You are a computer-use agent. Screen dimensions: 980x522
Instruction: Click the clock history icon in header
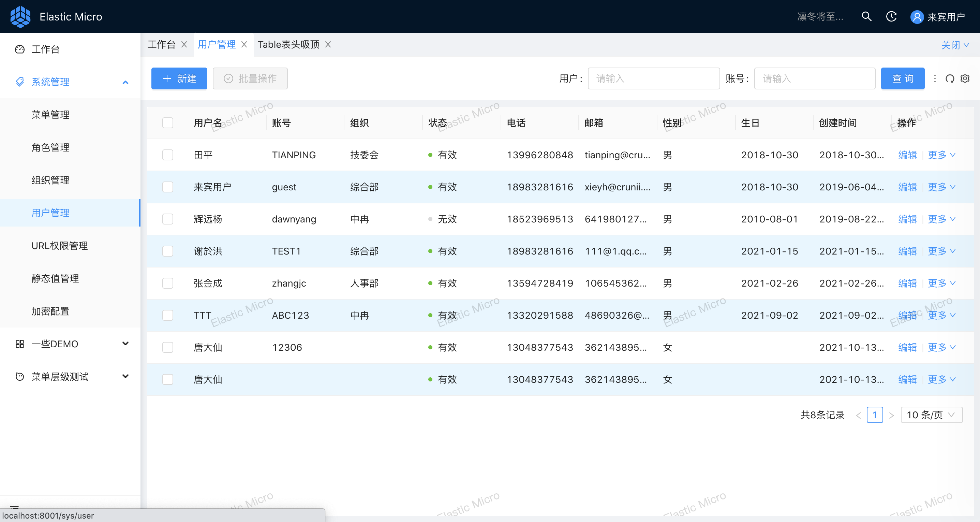coord(891,16)
